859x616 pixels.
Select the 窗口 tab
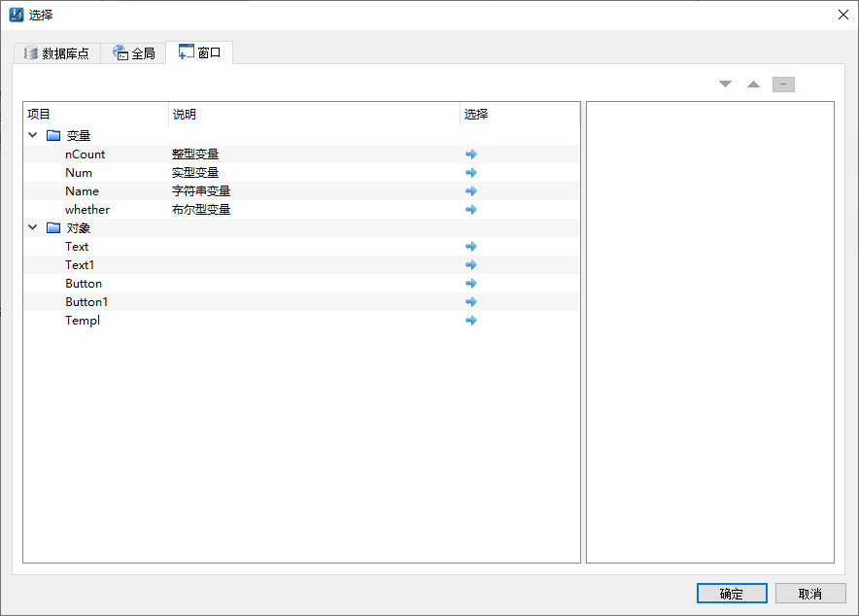(199, 52)
